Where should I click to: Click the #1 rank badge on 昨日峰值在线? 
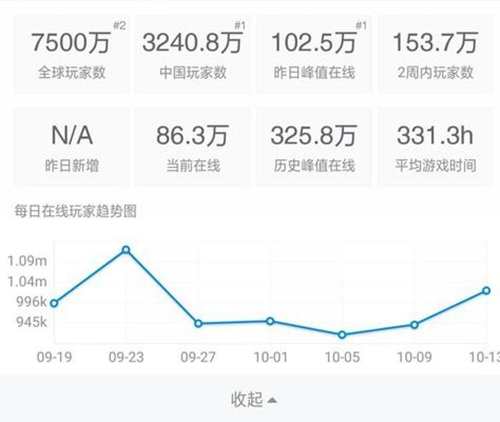point(361,25)
